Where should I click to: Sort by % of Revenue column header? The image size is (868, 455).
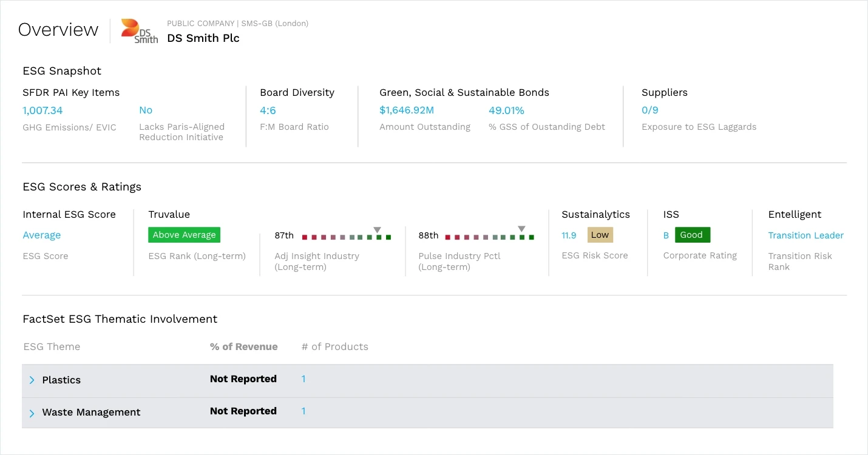coord(244,347)
